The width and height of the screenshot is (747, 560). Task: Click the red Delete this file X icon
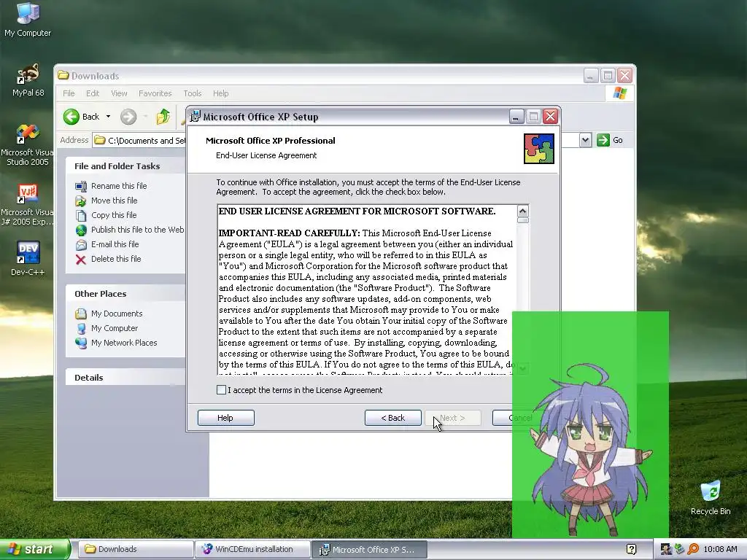[x=81, y=260]
